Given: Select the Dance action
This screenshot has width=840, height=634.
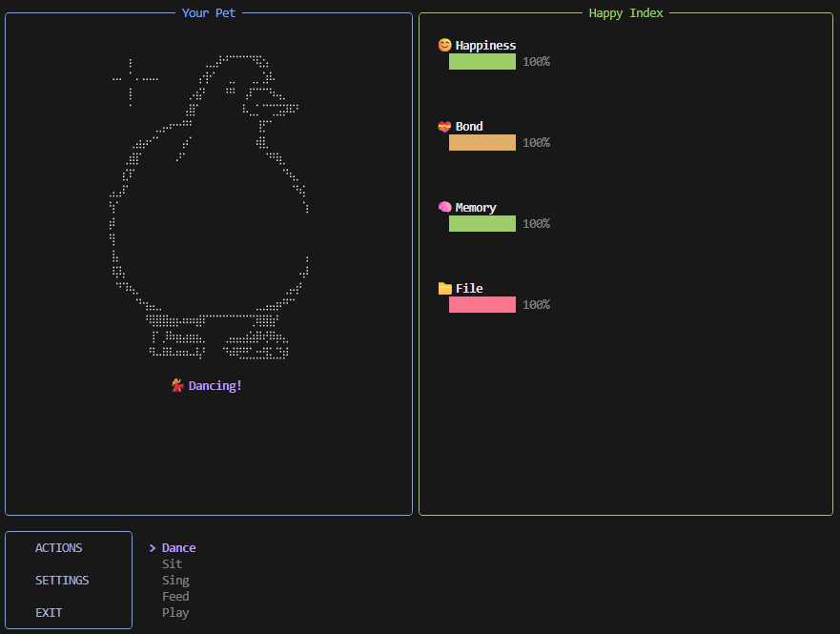Looking at the screenshot, I should pos(179,548).
